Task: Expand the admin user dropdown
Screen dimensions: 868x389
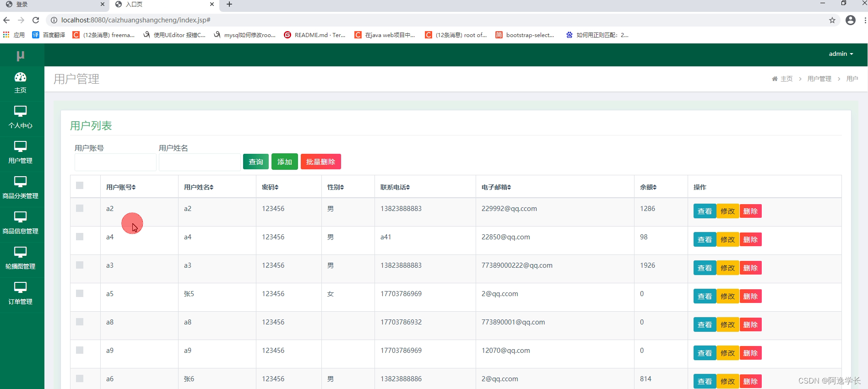Action: (841, 54)
